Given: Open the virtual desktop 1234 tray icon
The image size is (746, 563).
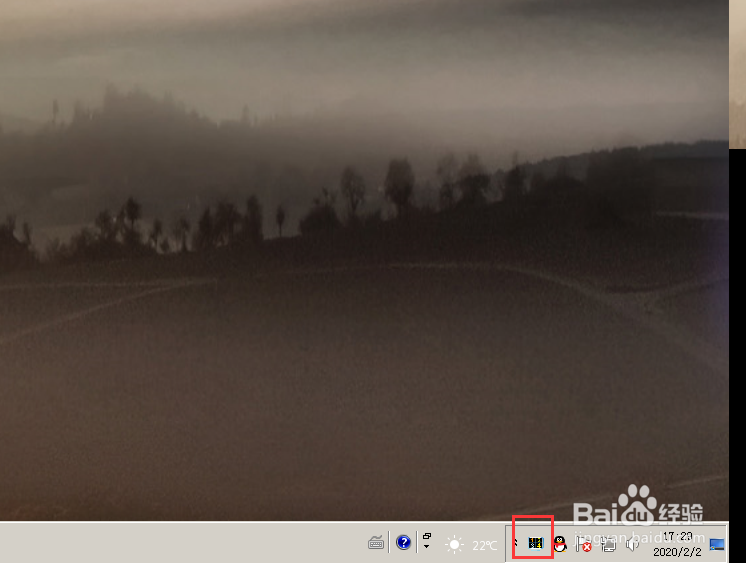Looking at the screenshot, I should coord(536,543).
